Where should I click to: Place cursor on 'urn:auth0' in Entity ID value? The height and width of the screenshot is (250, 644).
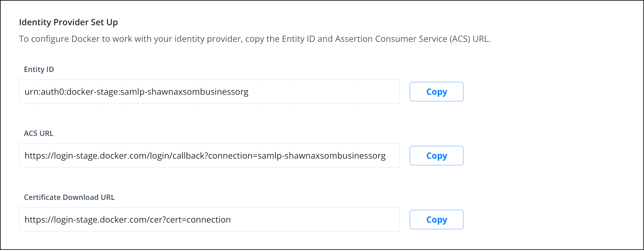pos(44,92)
